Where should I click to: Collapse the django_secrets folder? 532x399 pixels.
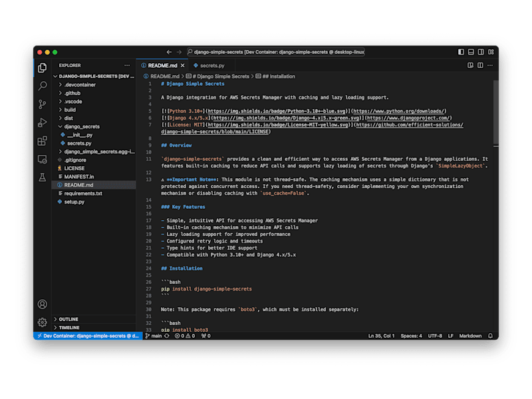click(94, 126)
